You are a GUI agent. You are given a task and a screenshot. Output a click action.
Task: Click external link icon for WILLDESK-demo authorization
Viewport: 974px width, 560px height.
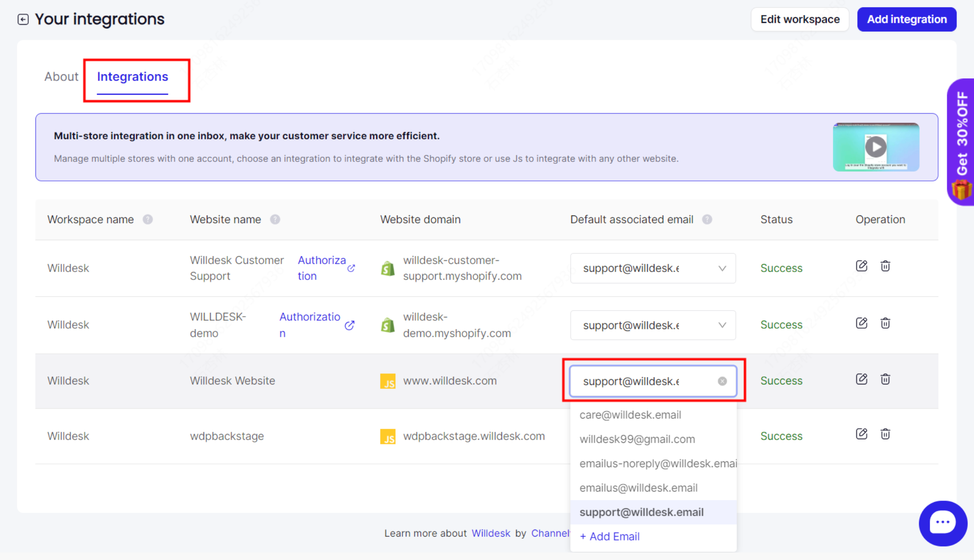(349, 325)
